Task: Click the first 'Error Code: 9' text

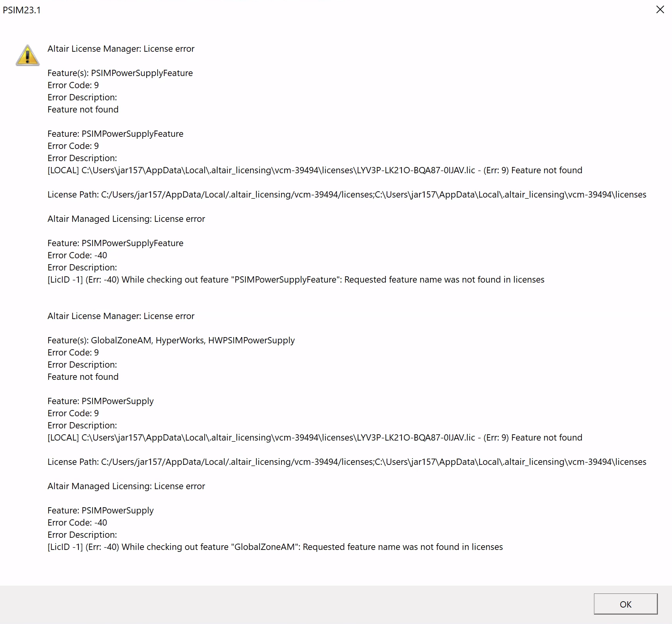Action: (73, 85)
